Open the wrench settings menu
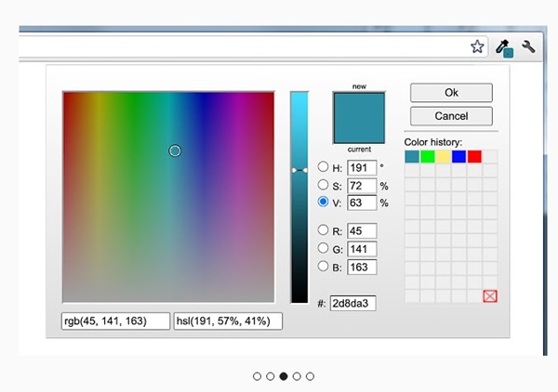This screenshot has width=558, height=392. [x=528, y=46]
